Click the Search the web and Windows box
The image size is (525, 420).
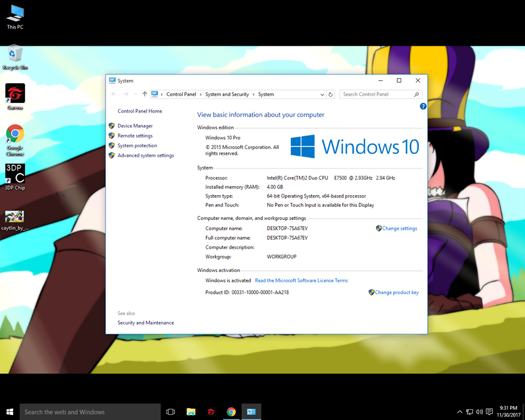(90, 412)
